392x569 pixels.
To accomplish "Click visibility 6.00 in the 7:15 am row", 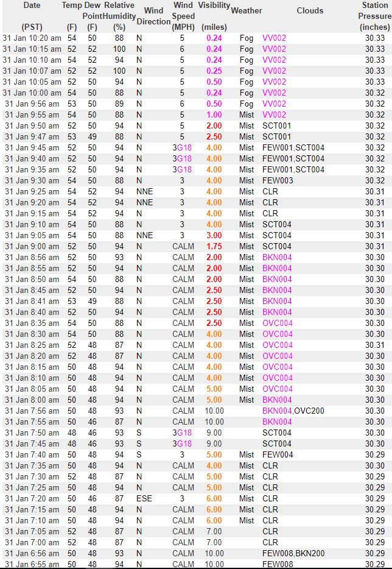I will (214, 509).
